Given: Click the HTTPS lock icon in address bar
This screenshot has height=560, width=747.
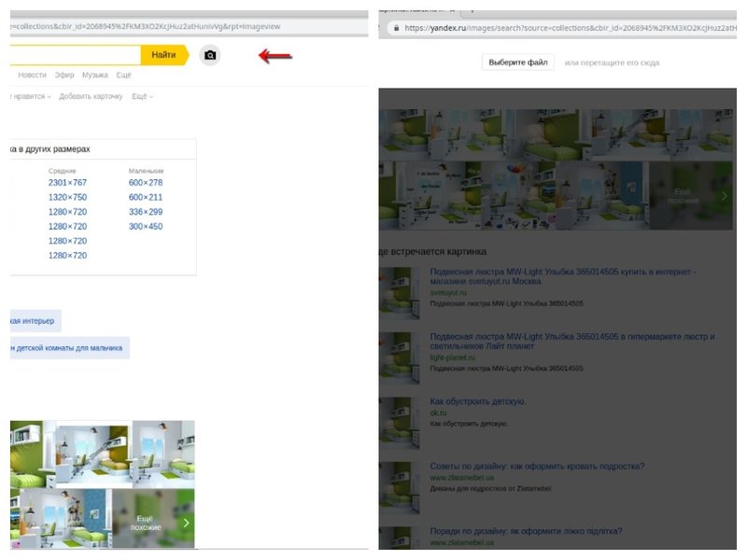Looking at the screenshot, I should (x=395, y=28).
